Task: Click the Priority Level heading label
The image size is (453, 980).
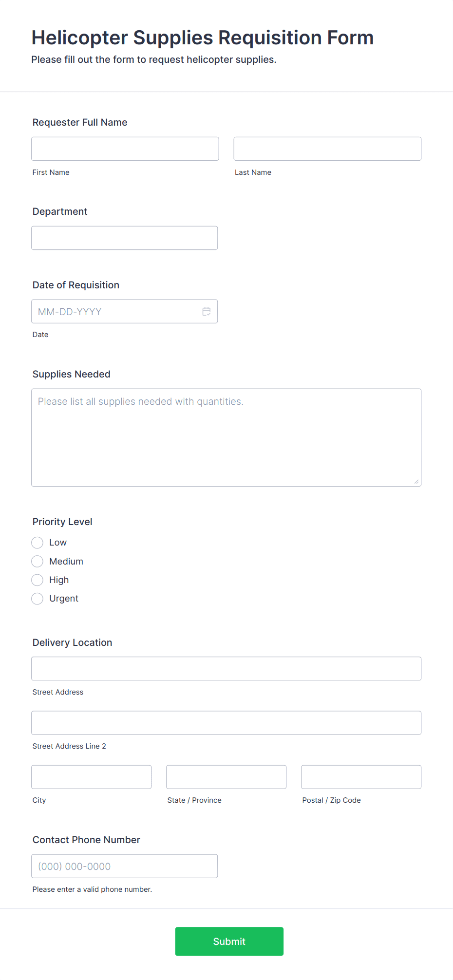Action: click(x=62, y=522)
